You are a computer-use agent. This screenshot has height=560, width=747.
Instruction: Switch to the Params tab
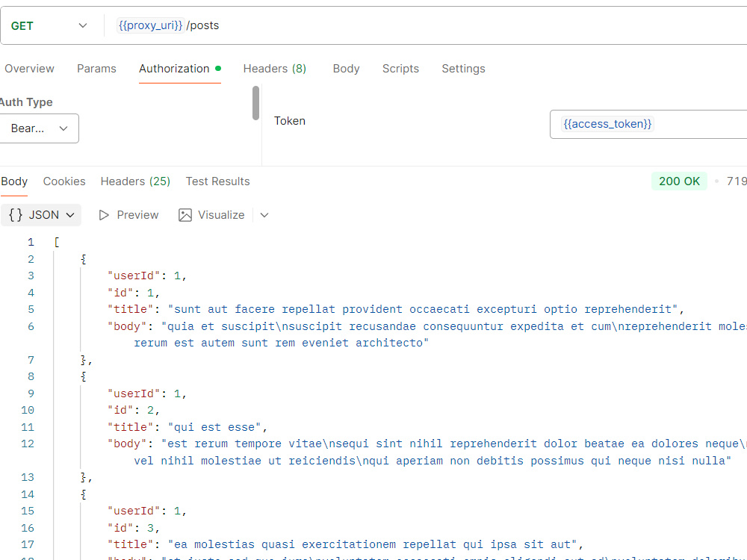(x=96, y=69)
